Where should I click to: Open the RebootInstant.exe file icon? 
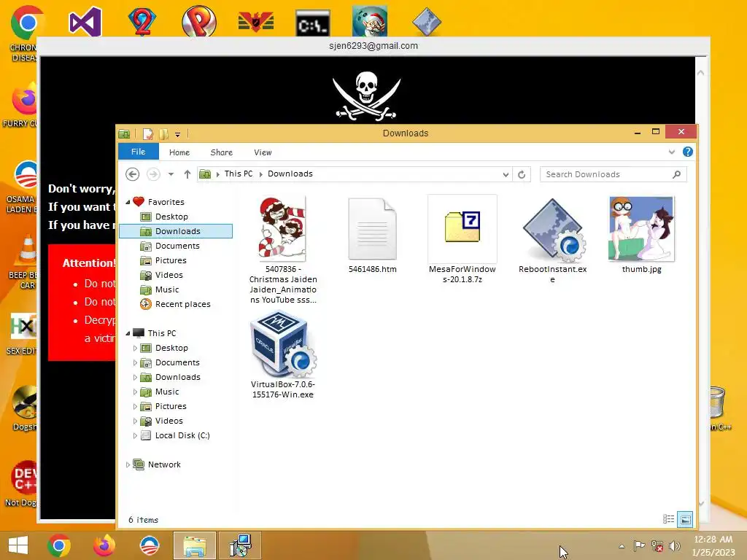click(x=553, y=230)
